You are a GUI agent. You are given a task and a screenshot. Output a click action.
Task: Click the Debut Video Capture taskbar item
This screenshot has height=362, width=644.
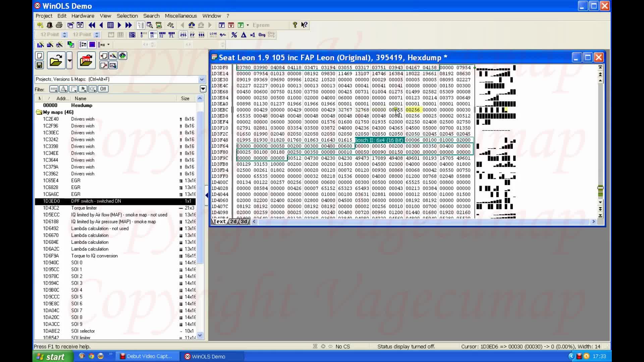[146, 356]
